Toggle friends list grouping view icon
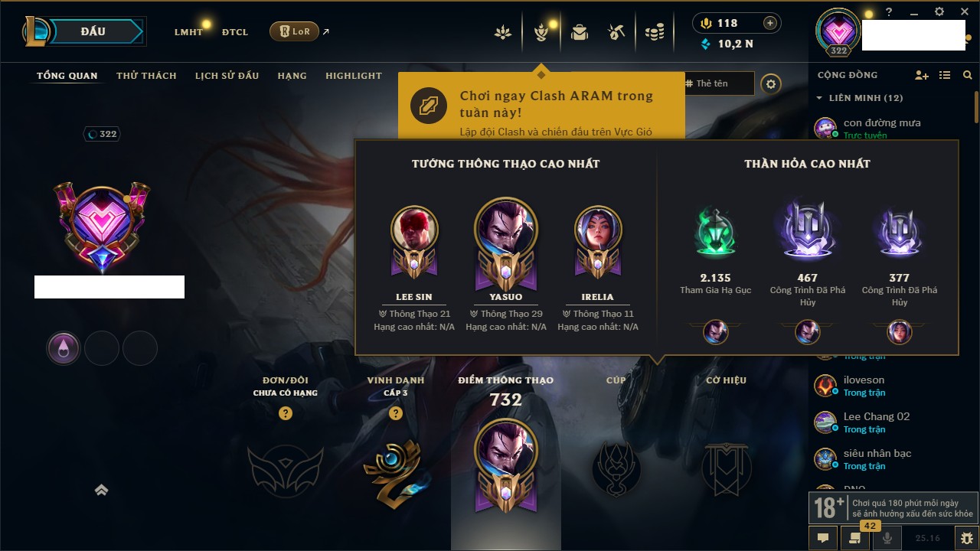The height and width of the screenshot is (551, 980). [945, 75]
